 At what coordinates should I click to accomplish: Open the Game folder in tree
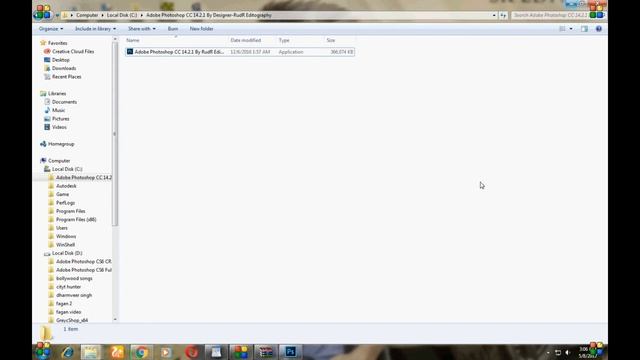click(x=62, y=194)
